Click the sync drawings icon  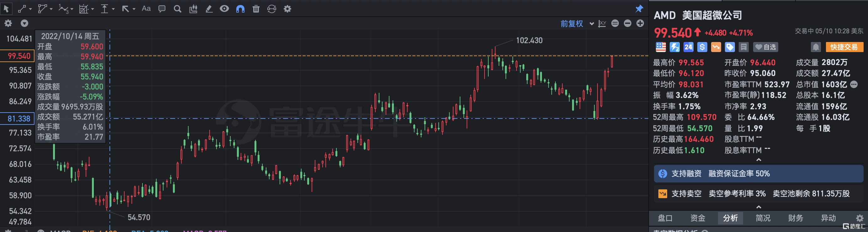click(271, 9)
